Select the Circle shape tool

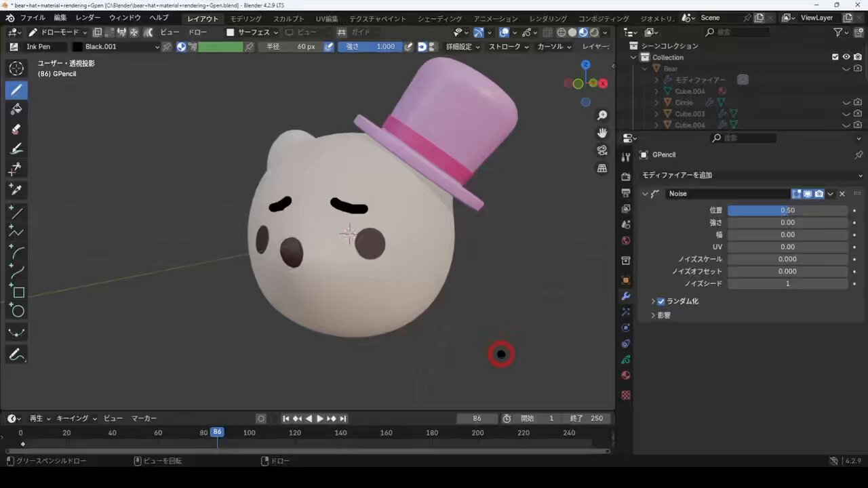click(x=17, y=312)
